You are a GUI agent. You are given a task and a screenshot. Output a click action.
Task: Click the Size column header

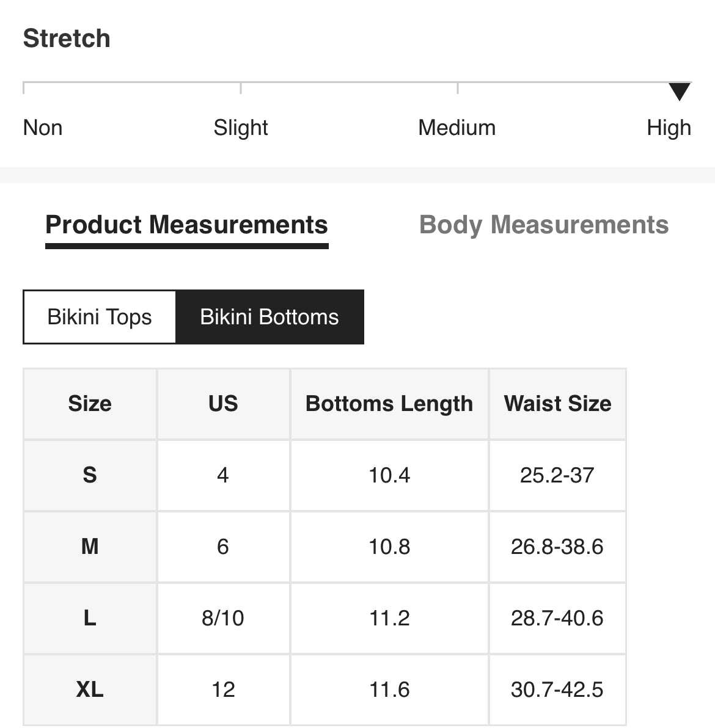tap(90, 404)
